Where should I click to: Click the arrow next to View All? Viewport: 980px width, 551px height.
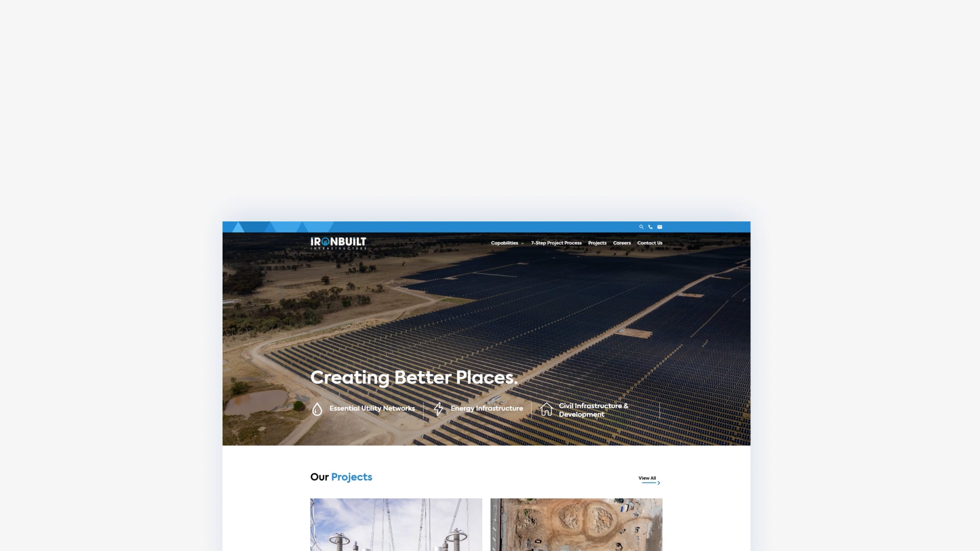pyautogui.click(x=659, y=483)
